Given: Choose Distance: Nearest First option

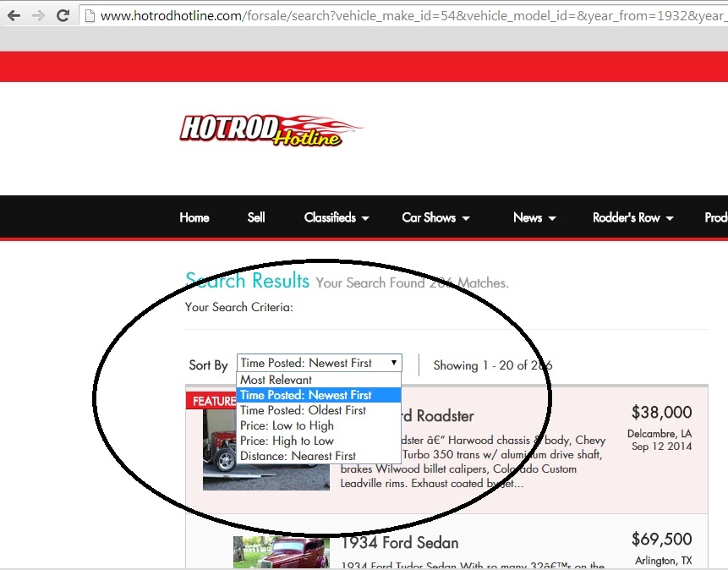Looking at the screenshot, I should tap(298, 456).
